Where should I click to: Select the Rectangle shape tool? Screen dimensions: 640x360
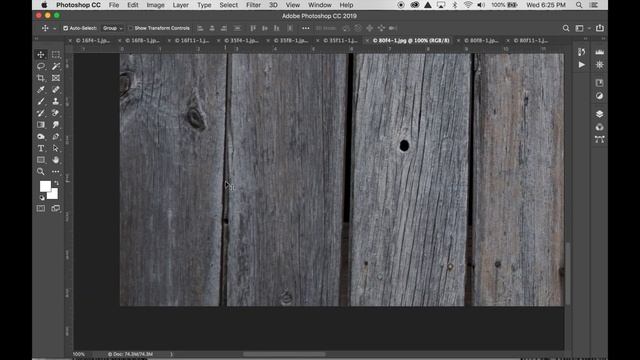[41, 160]
